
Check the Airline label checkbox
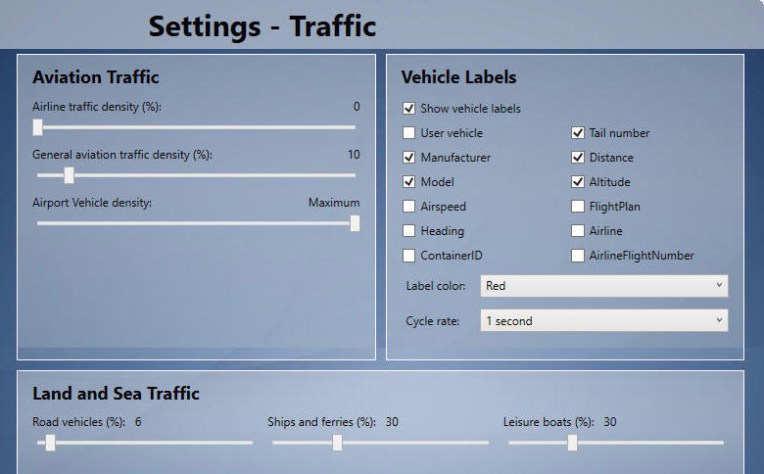click(578, 231)
